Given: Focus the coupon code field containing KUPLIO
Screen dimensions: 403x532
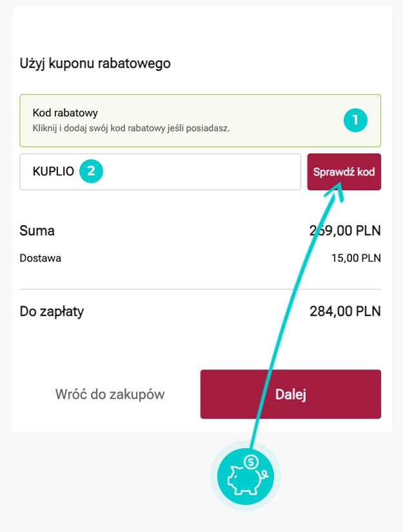Looking at the screenshot, I should (193, 172).
